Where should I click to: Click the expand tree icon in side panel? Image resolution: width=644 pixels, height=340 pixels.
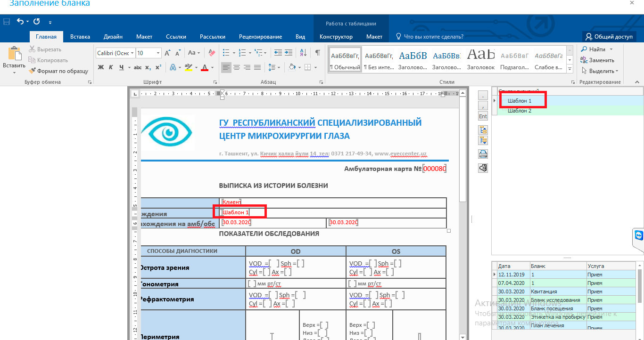coord(483,140)
